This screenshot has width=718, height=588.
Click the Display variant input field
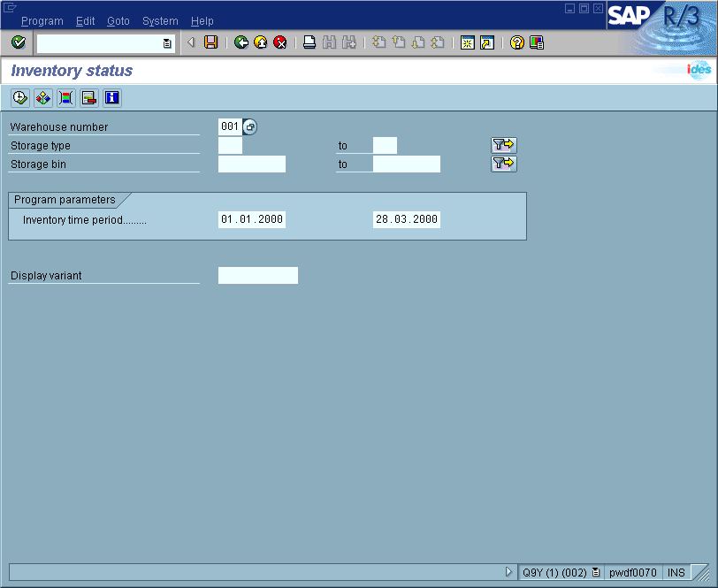(257, 276)
